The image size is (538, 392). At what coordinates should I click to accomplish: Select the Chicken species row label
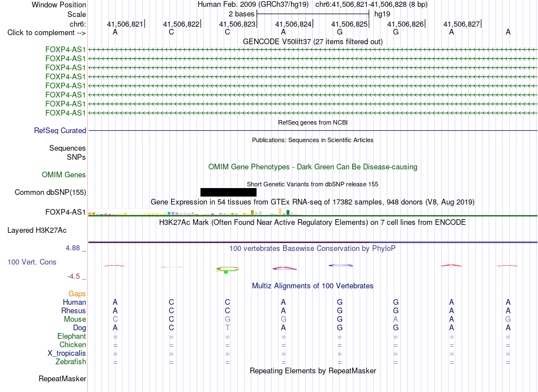pos(72,344)
